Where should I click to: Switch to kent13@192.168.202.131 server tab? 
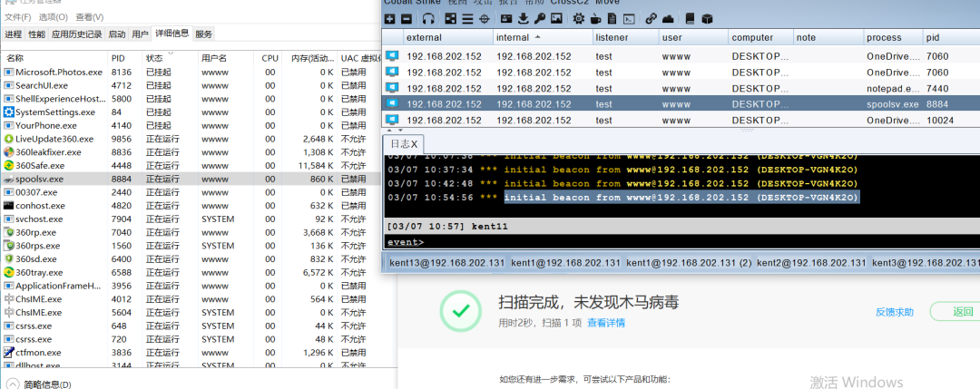click(446, 263)
